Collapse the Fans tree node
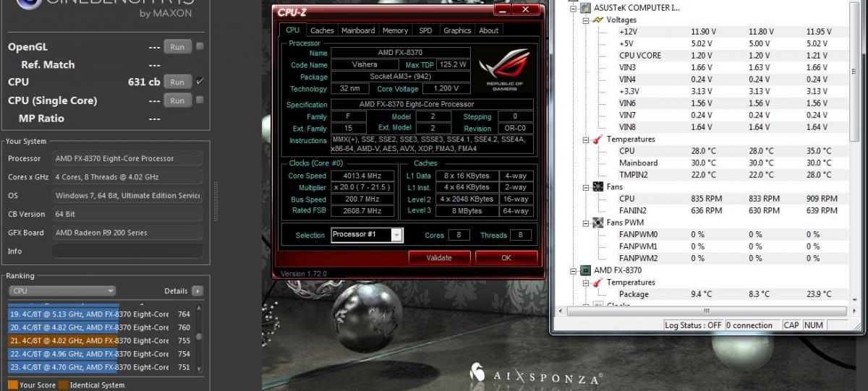 click(x=586, y=186)
